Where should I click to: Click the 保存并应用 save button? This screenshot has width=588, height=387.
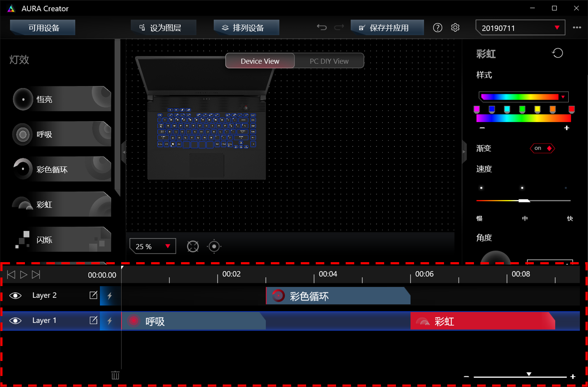(x=387, y=27)
